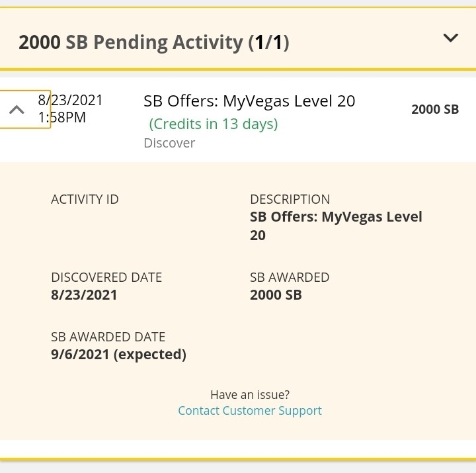
Task: Collapse the Pending Activity header chevron
Action: pos(451,38)
